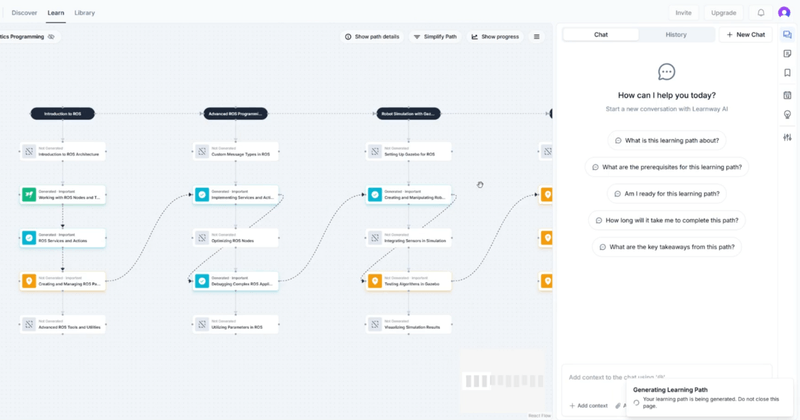Ask 'What are the key takeaways from this path?'
Image resolution: width=800 pixels, height=420 pixels.
(x=666, y=246)
